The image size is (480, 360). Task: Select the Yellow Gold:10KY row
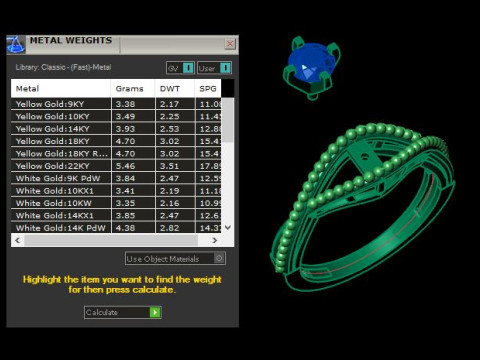pyautogui.click(x=116, y=116)
